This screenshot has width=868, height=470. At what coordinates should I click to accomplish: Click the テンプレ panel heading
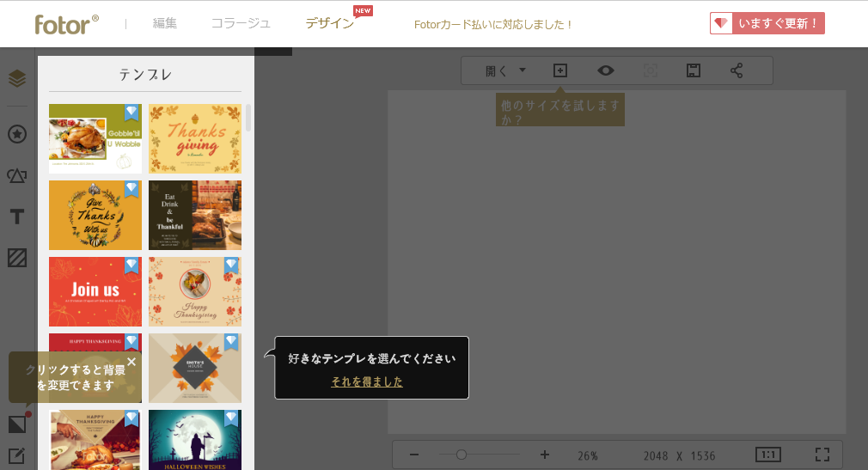145,75
